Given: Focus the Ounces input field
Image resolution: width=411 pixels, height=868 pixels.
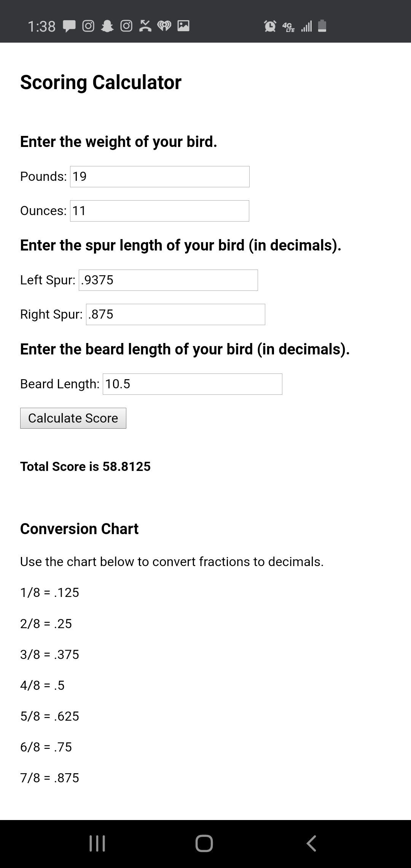Looking at the screenshot, I should pos(159,211).
